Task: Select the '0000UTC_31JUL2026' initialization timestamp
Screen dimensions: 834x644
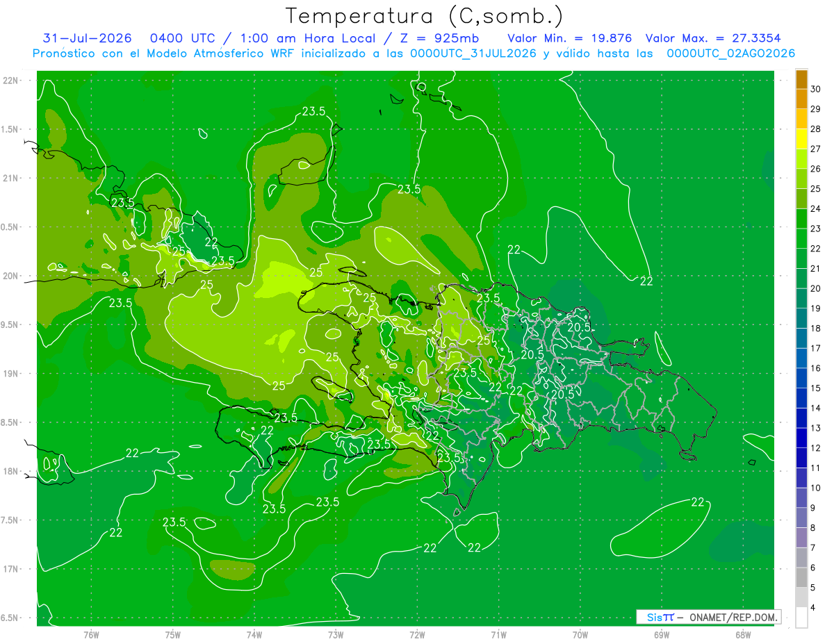Action: 473,53
